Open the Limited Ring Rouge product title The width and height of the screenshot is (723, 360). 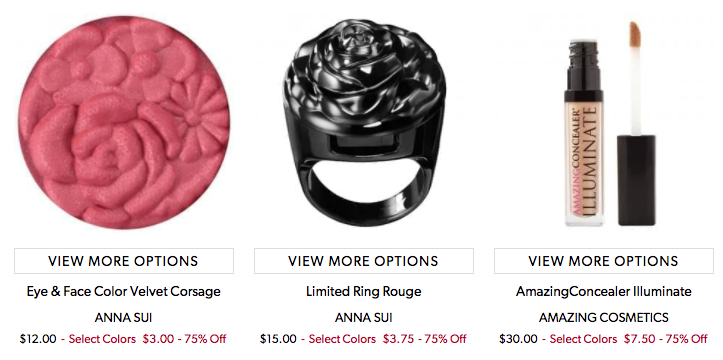(x=364, y=291)
